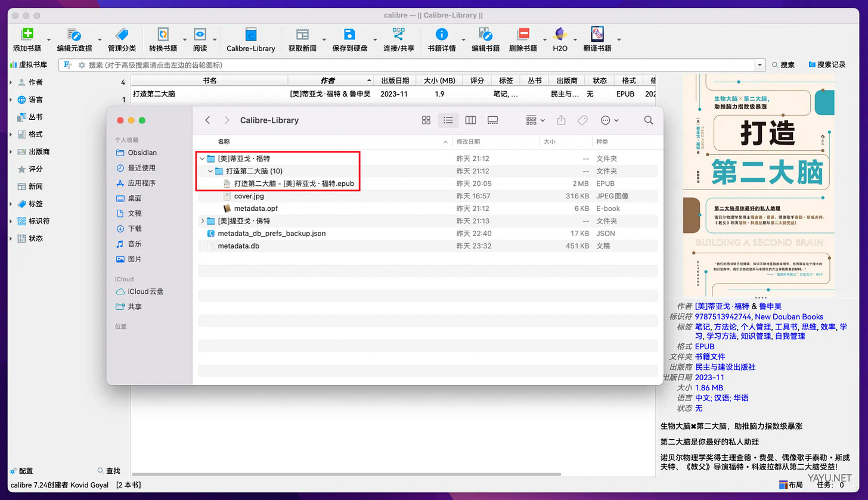Open 书籍文件 folder link
868x500 pixels.
(710, 357)
